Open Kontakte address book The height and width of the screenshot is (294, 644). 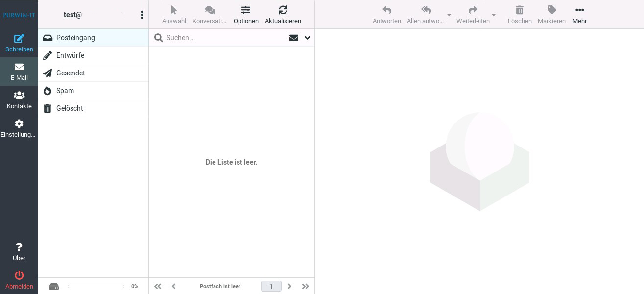(x=19, y=100)
